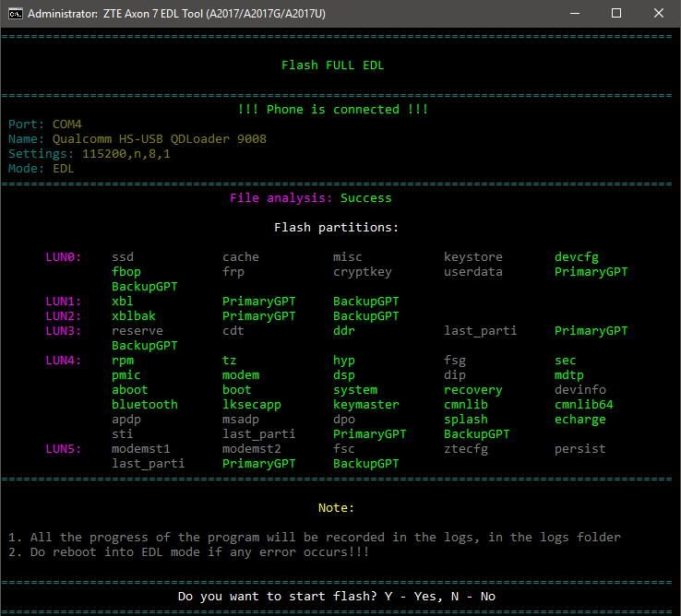The image size is (681, 616).
Task: Click the 'fbop' partition name
Action: tap(125, 272)
